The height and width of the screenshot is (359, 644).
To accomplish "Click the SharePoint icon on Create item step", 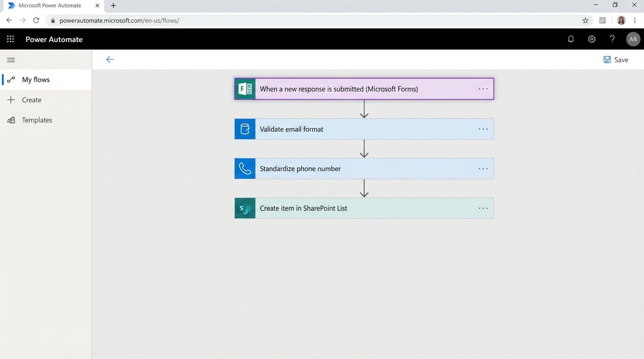I will pyautogui.click(x=245, y=208).
